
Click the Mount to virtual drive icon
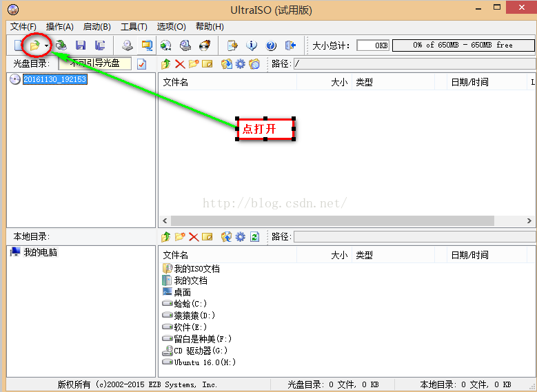(185, 45)
